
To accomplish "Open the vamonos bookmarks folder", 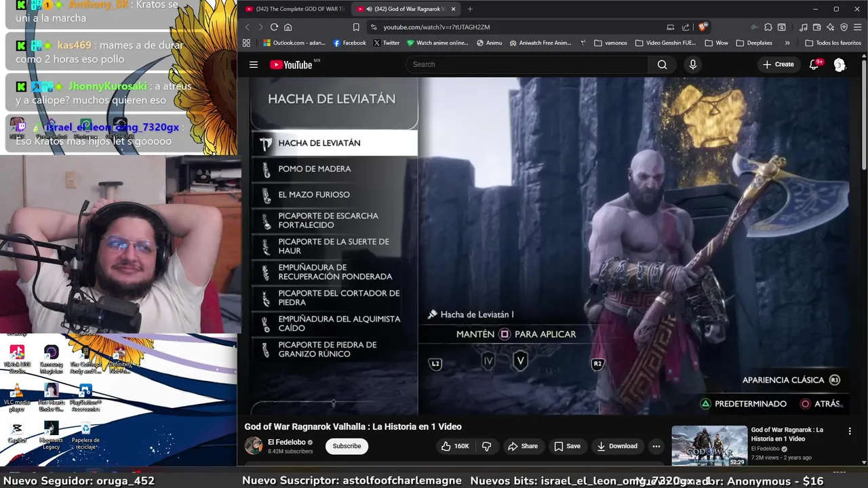I will tap(610, 43).
